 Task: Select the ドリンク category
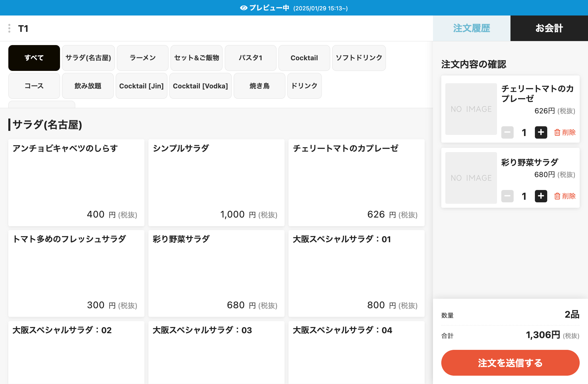(305, 86)
